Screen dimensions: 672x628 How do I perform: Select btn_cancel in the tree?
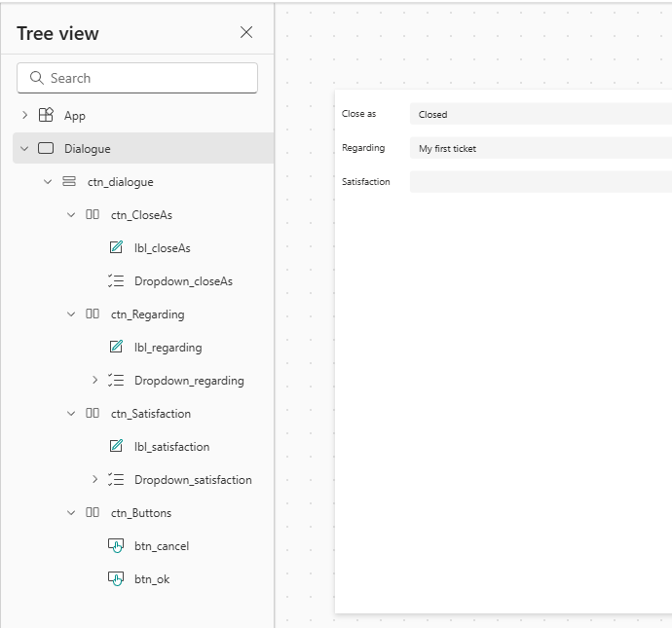[162, 546]
